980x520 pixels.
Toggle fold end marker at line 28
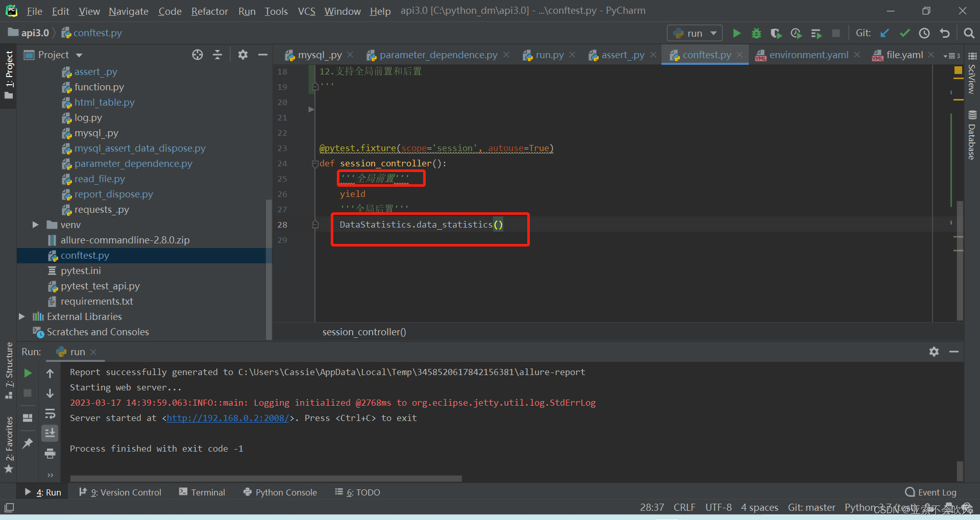[315, 225]
